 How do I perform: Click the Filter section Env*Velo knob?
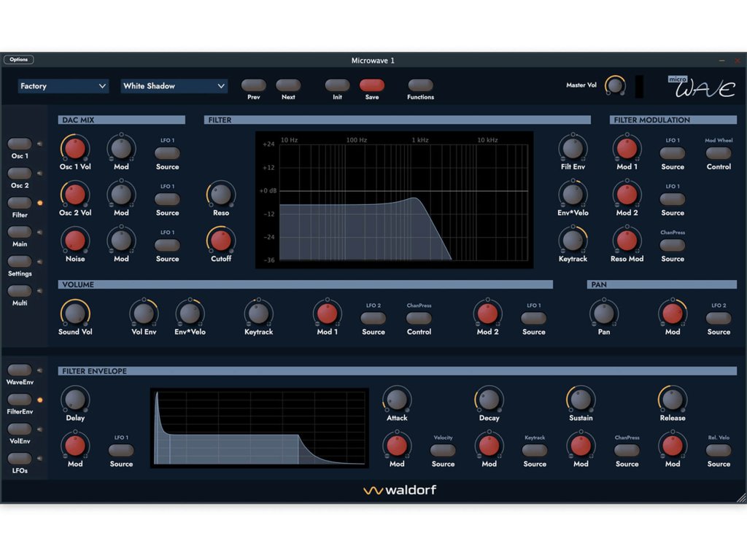click(x=573, y=194)
